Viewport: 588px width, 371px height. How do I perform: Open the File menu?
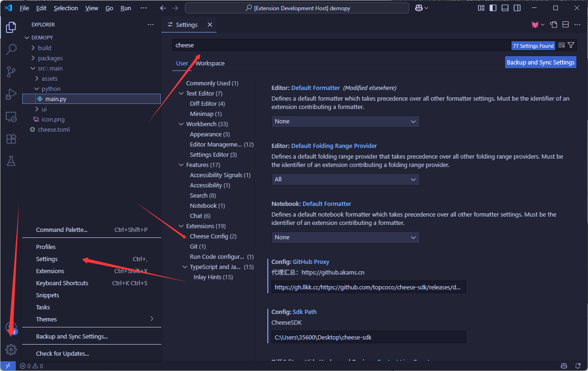pyautogui.click(x=25, y=8)
